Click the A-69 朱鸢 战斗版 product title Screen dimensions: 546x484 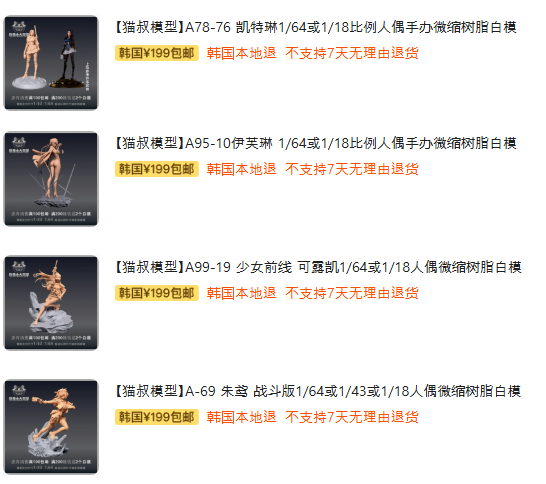coord(318,391)
